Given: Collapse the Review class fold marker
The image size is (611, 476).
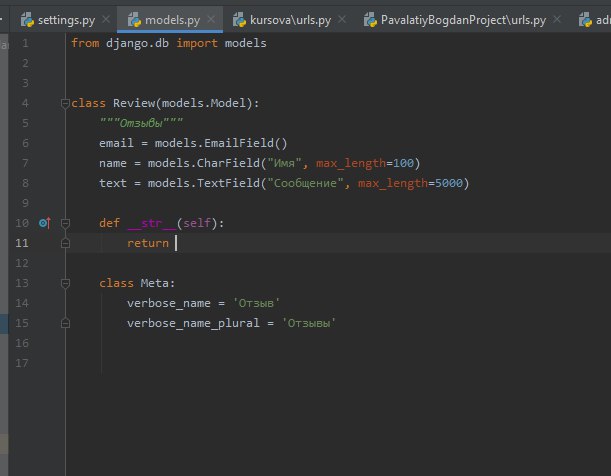Looking at the screenshot, I should pyautogui.click(x=65, y=103).
